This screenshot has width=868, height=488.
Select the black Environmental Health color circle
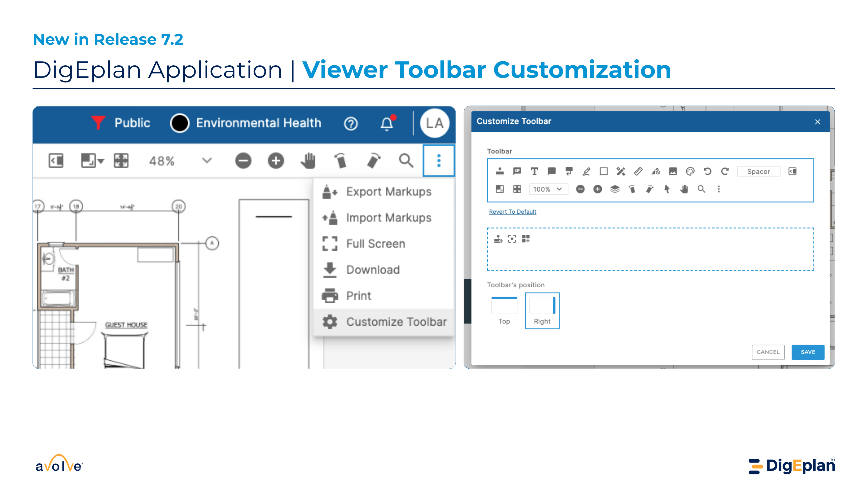180,123
